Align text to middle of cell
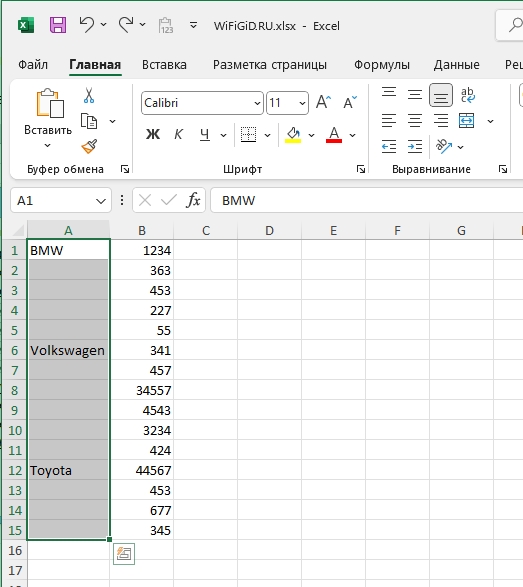This screenshot has width=523, height=587. [415, 94]
